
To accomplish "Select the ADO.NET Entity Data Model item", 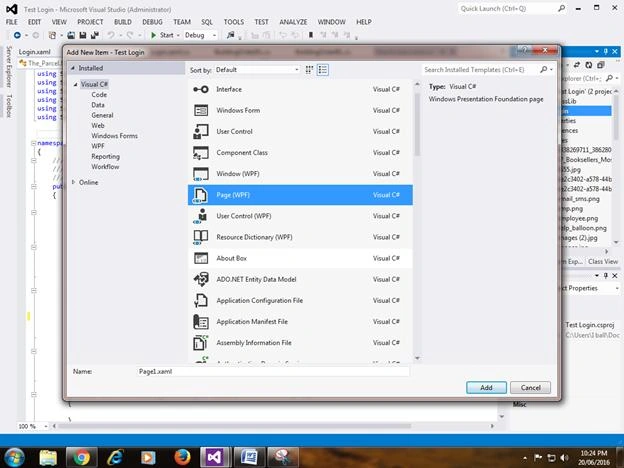I will pyautogui.click(x=300, y=279).
